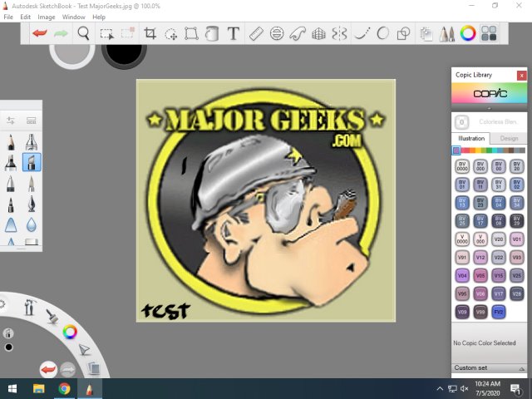The image size is (532, 399).
Task: Select the Draw Style shapes tool
Action: (403, 33)
